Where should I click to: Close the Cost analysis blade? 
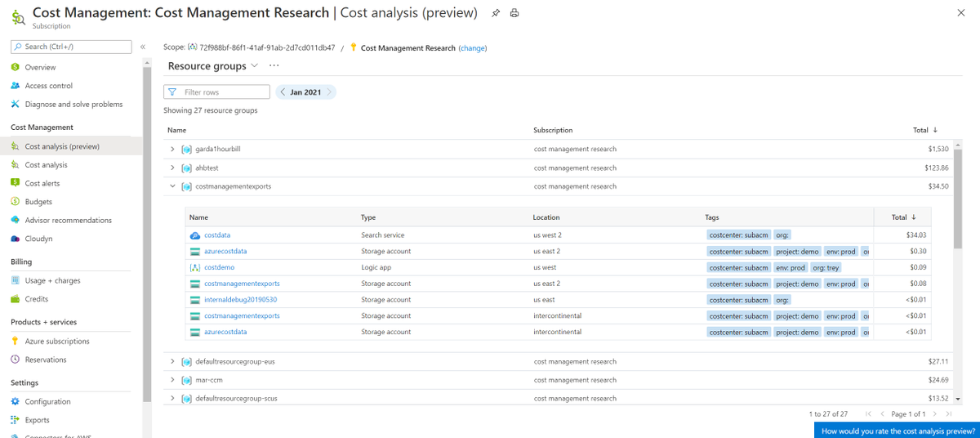coord(961,13)
